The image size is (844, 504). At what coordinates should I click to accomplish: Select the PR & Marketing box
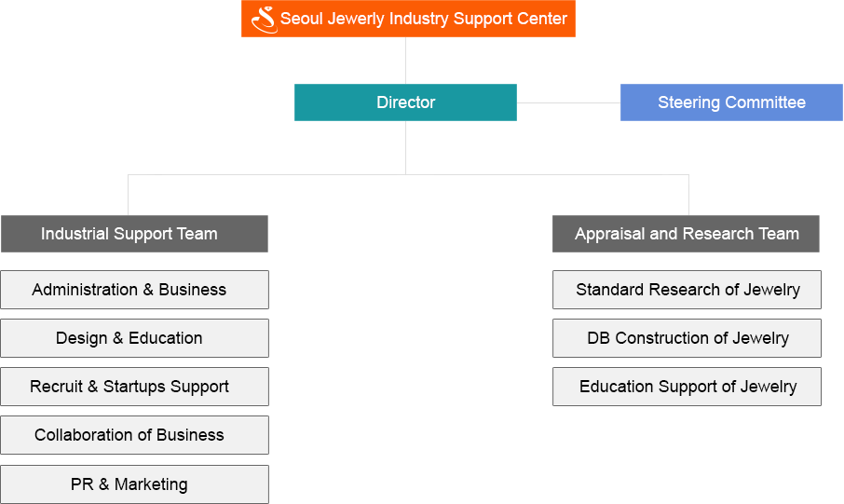coord(134,484)
